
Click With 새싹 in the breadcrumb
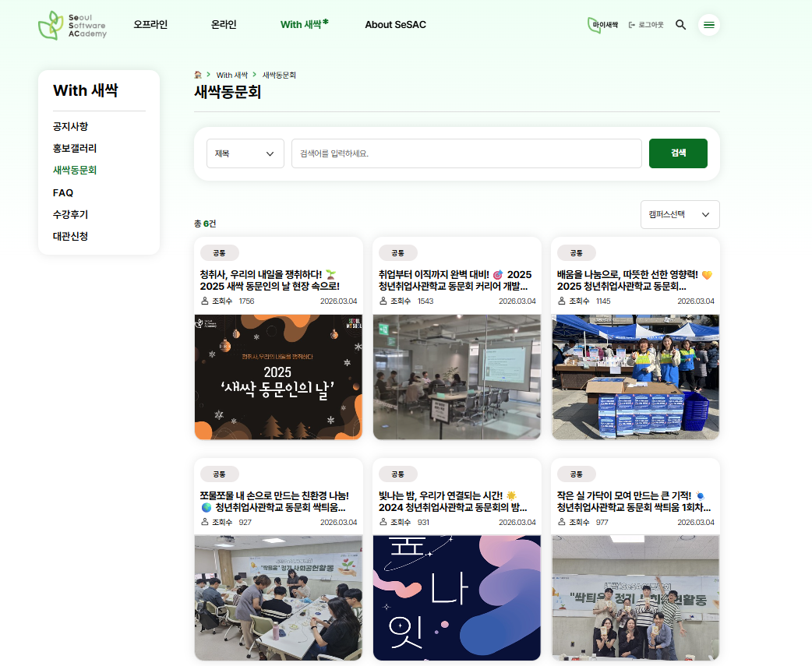tap(232, 75)
